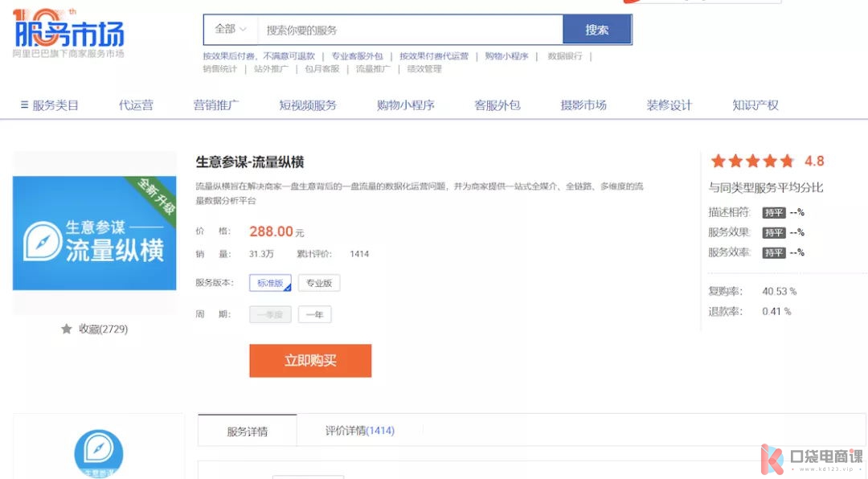This screenshot has width=868, height=479.
Task: Open the 数据银行 link
Action: pos(565,56)
